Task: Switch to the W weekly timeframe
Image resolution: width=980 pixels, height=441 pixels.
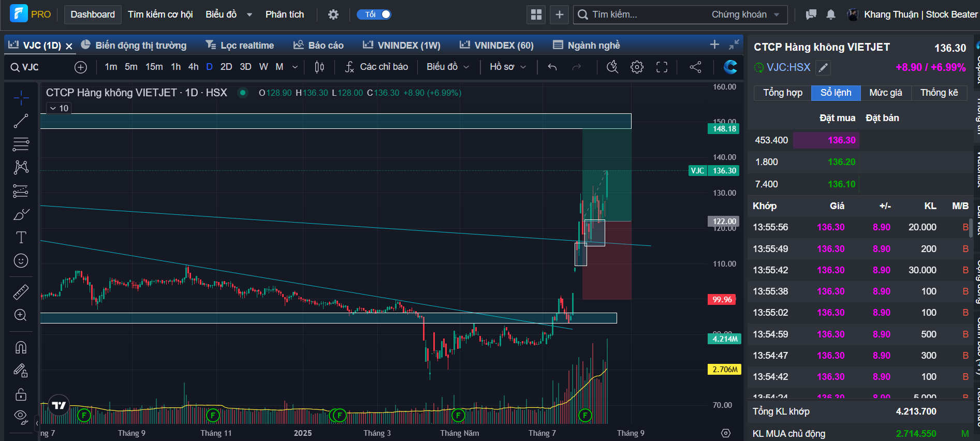Action: point(264,67)
